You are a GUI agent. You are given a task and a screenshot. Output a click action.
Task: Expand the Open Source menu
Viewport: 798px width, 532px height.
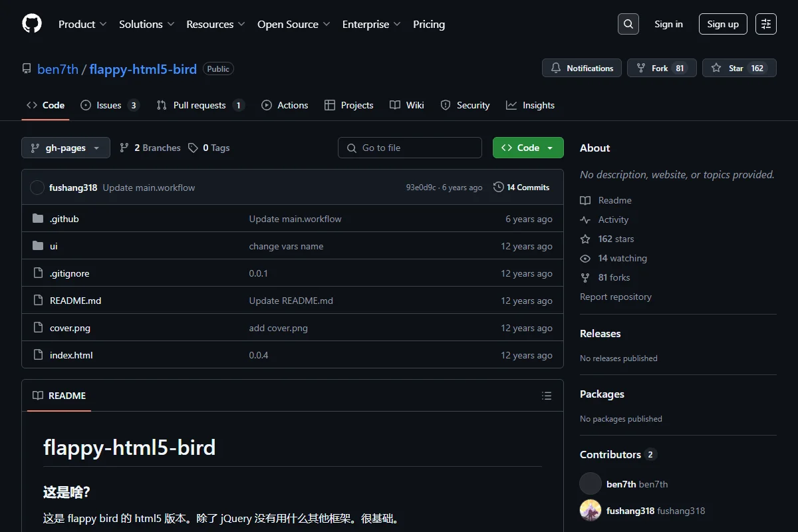tap(293, 24)
